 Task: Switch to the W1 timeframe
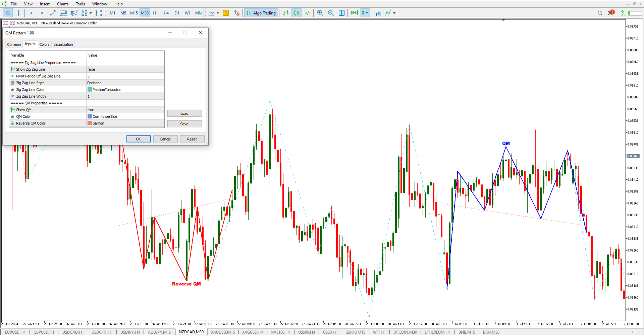point(187,13)
